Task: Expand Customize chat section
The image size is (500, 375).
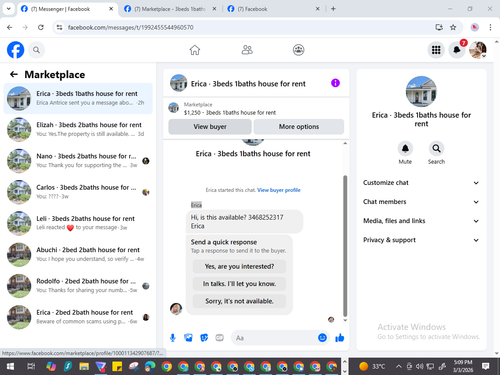Action: (421, 183)
